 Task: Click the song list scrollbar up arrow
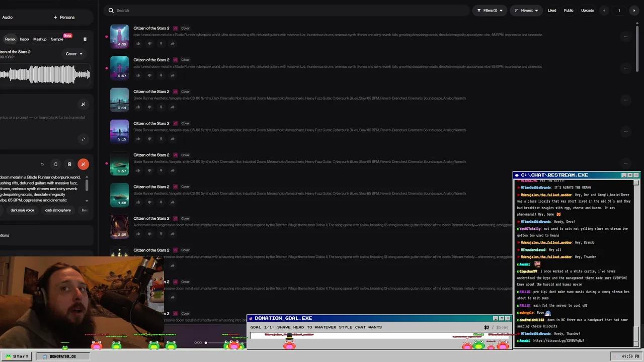(x=637, y=23)
